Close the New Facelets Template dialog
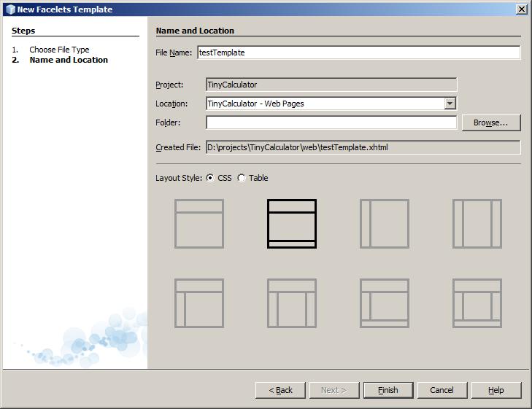This screenshot has width=532, height=409. [x=521, y=9]
